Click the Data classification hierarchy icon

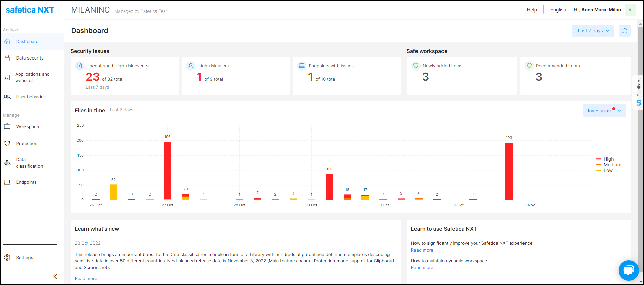pos(7,163)
